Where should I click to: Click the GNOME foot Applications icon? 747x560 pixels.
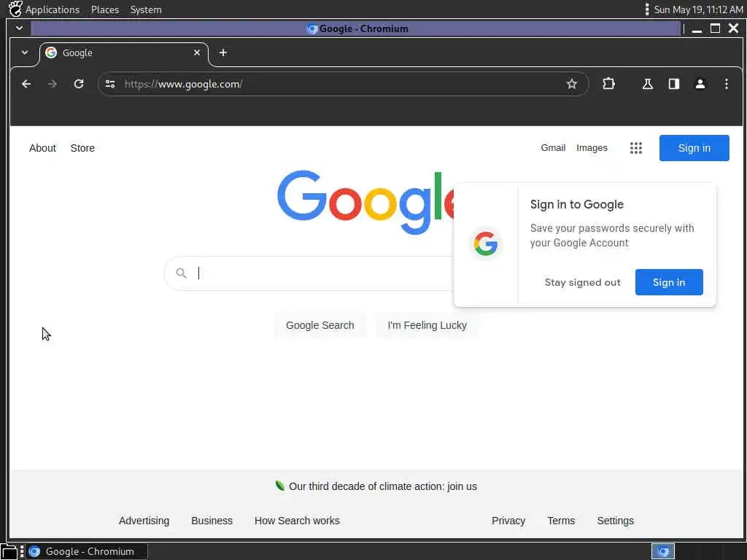click(15, 9)
